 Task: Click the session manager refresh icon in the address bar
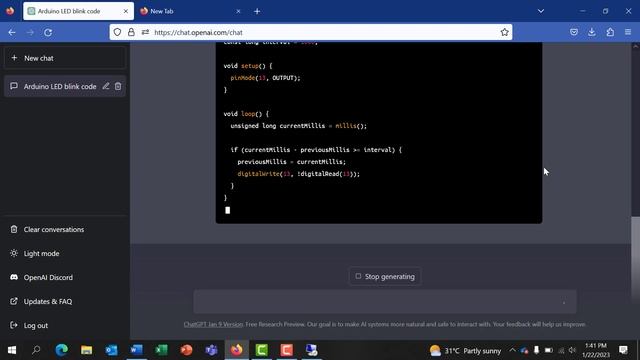coord(145,32)
